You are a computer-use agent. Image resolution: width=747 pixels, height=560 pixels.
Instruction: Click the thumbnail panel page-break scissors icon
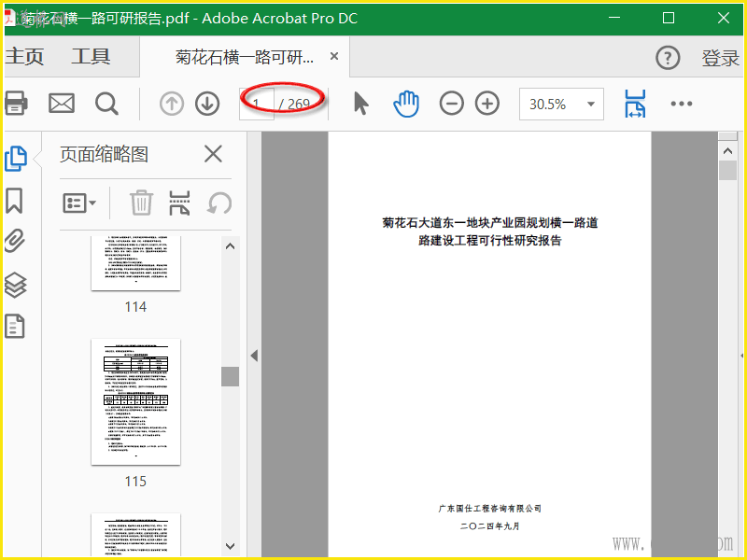(x=179, y=203)
